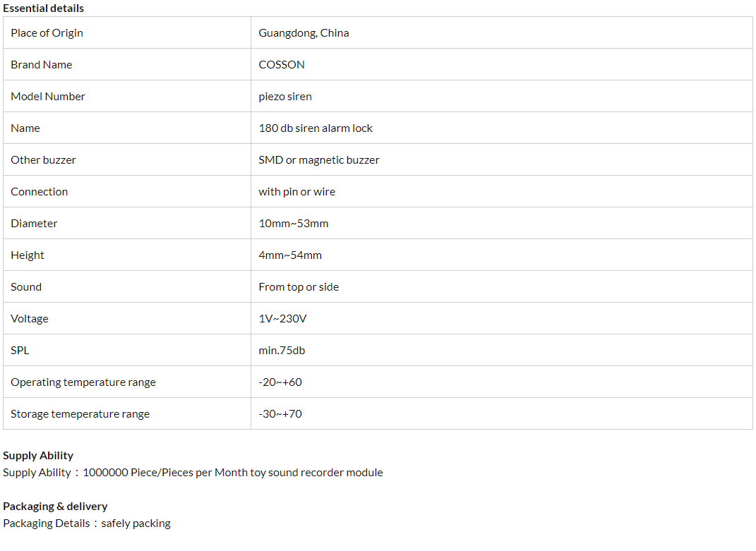Select the "Other buzzer" row label

pyautogui.click(x=43, y=160)
